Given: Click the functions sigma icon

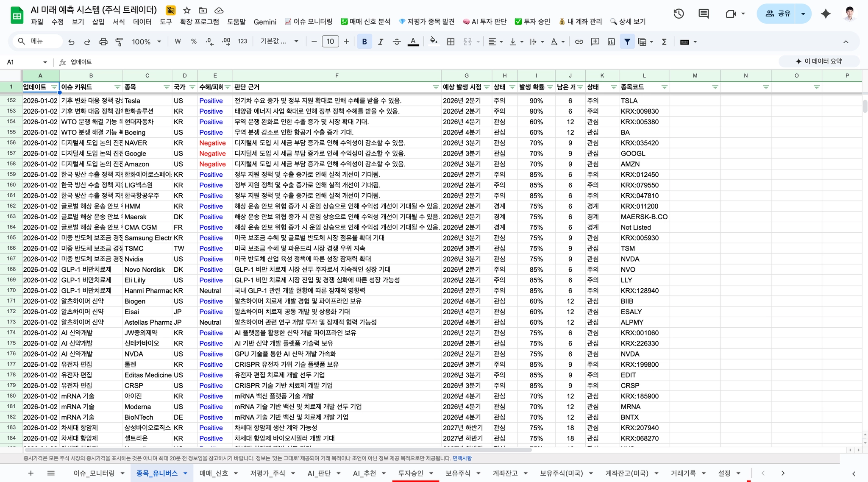Looking at the screenshot, I should click(664, 42).
